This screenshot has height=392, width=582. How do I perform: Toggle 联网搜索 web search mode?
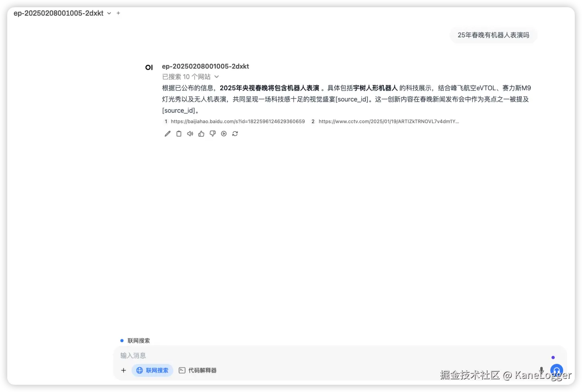coord(152,370)
